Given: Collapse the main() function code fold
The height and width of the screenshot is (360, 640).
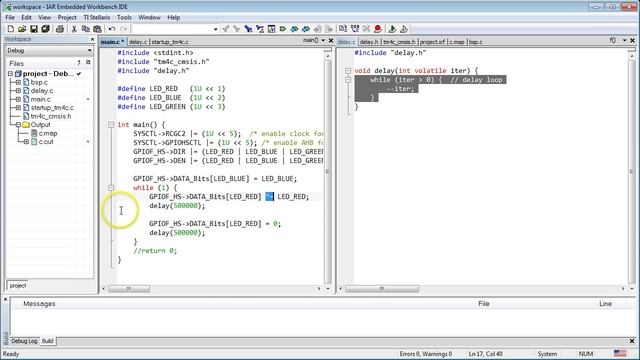Looking at the screenshot, I should 111,124.
